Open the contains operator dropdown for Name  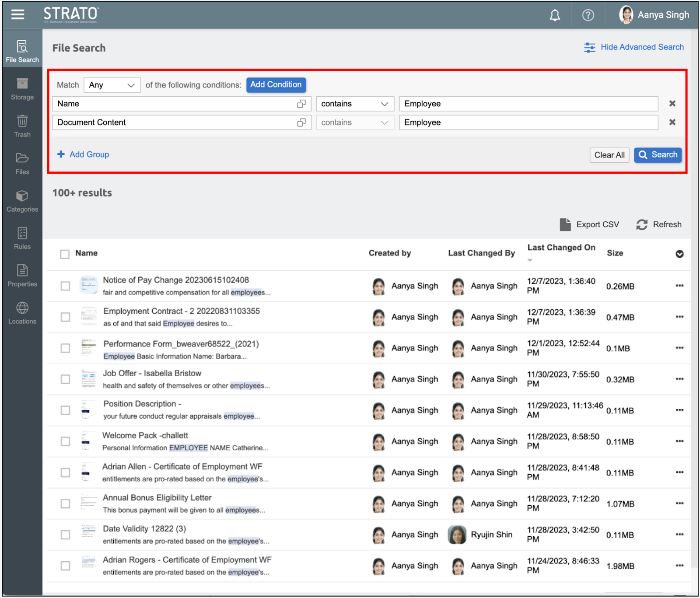[x=354, y=104]
